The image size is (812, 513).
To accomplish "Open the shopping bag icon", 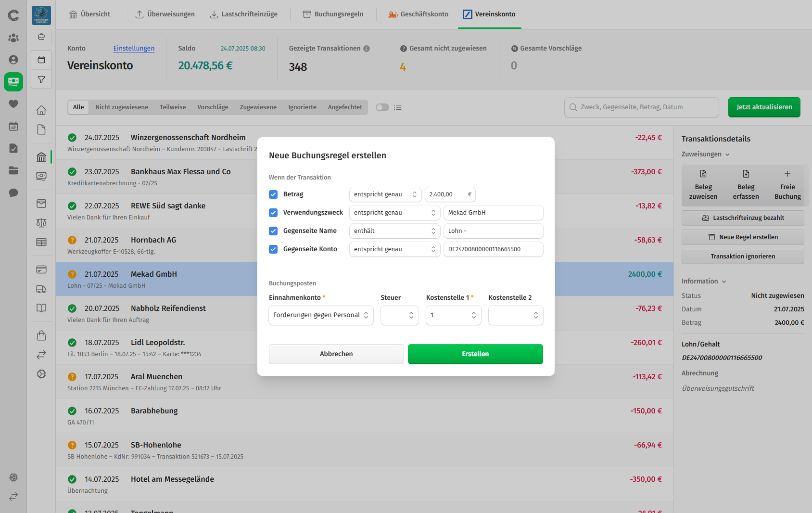I will [41, 335].
